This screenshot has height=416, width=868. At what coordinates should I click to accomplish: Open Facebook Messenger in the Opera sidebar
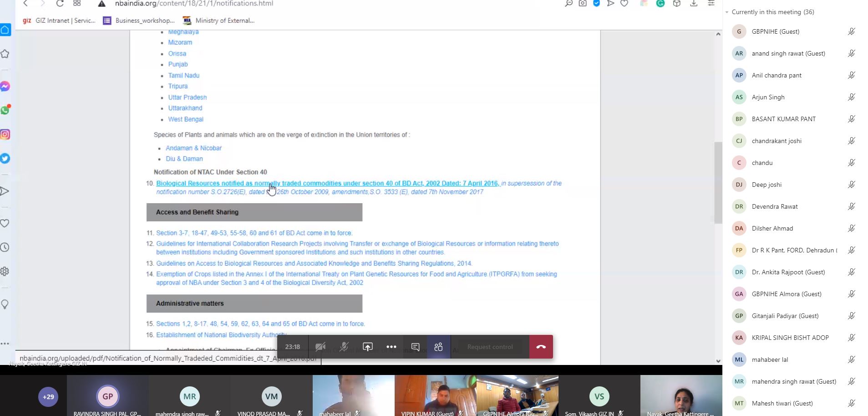coord(5,87)
